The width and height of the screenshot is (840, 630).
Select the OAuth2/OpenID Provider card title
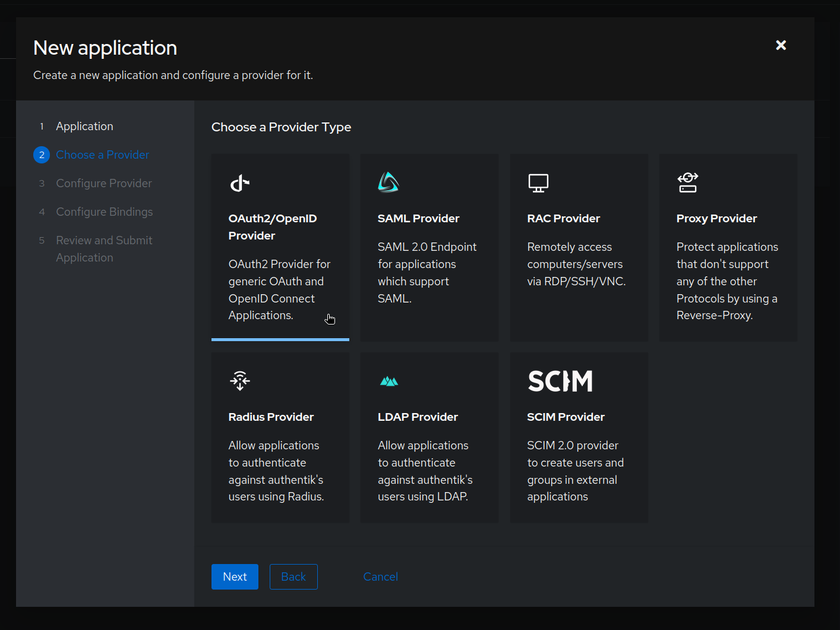point(273,227)
